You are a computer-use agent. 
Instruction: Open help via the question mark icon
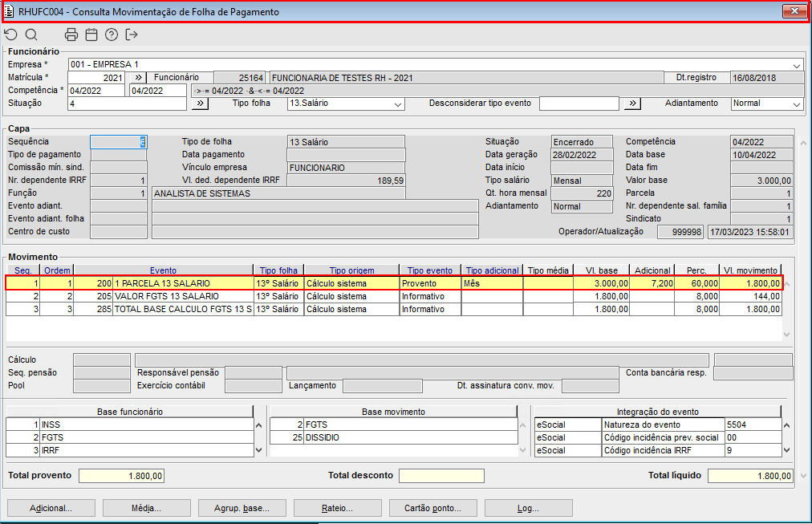point(112,35)
